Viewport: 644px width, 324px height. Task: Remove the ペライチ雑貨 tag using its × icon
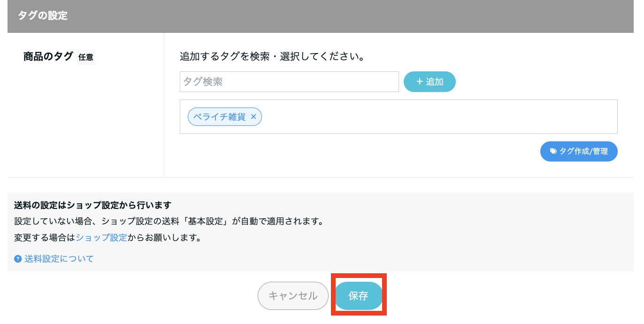coord(253,117)
